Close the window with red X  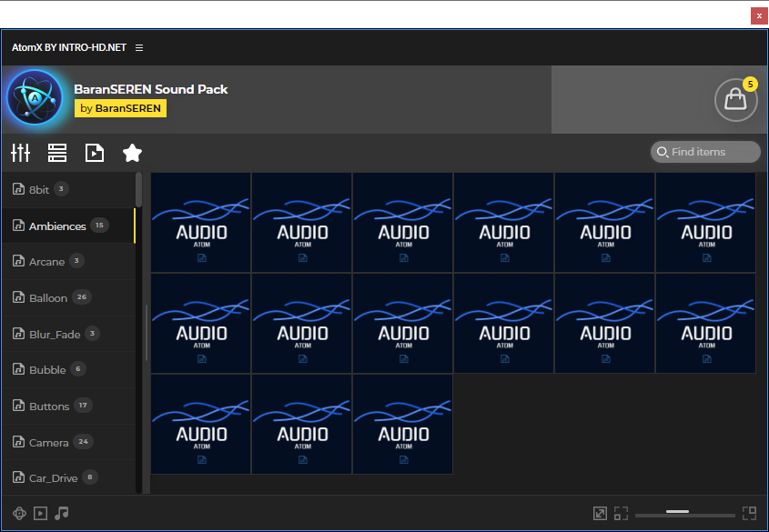pyautogui.click(x=759, y=15)
